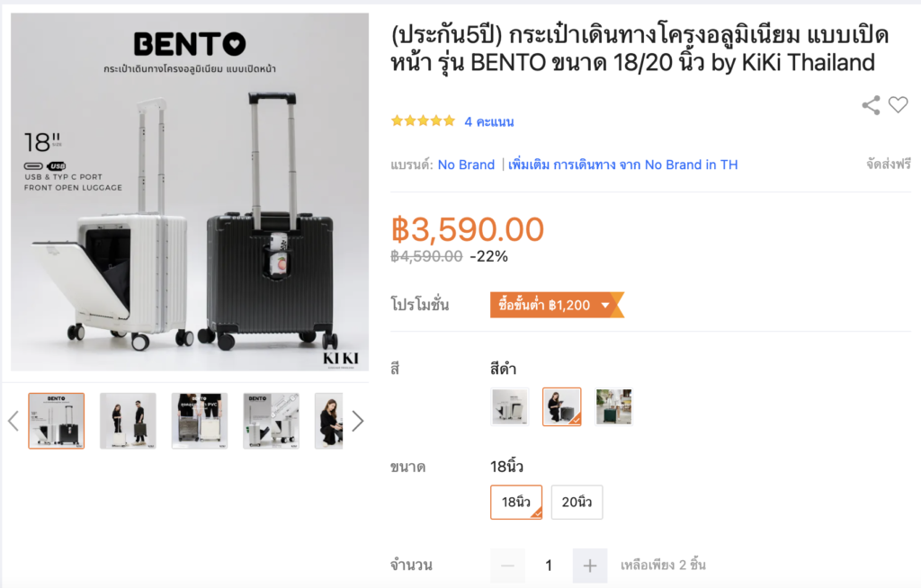The width and height of the screenshot is (921, 588).
Task: Choose the black luggage color swatch
Action: point(562,406)
